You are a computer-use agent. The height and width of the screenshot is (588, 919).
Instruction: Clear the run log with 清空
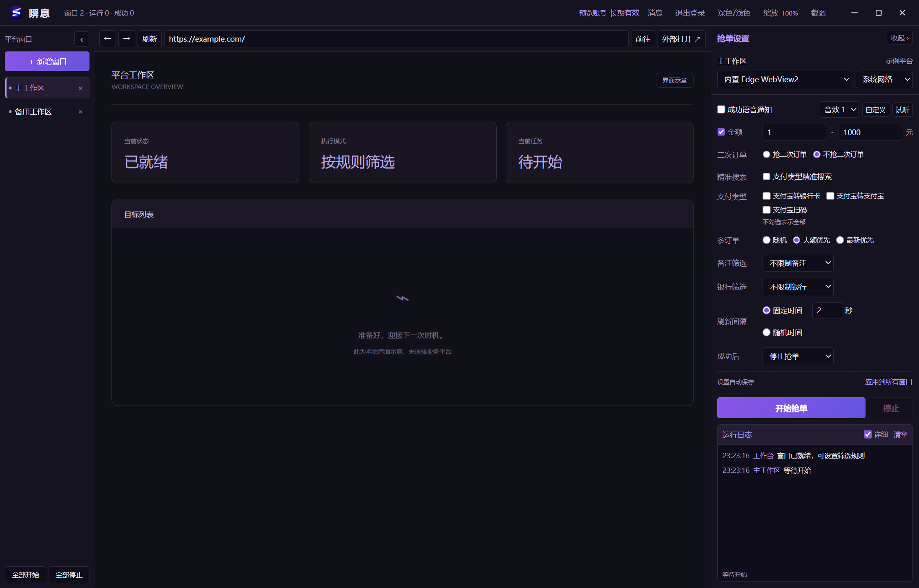tap(900, 434)
